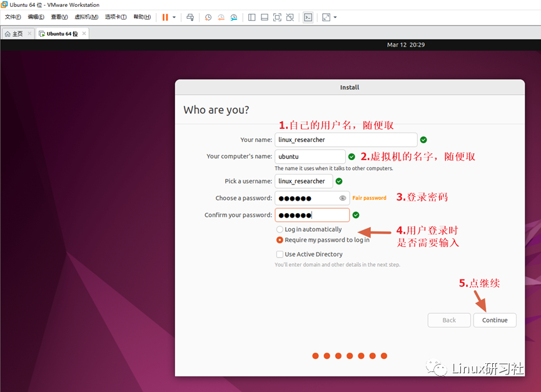Image resolution: width=541 pixels, height=392 pixels.
Task: Revert to the previous snapshot icon
Action: [x=221, y=18]
